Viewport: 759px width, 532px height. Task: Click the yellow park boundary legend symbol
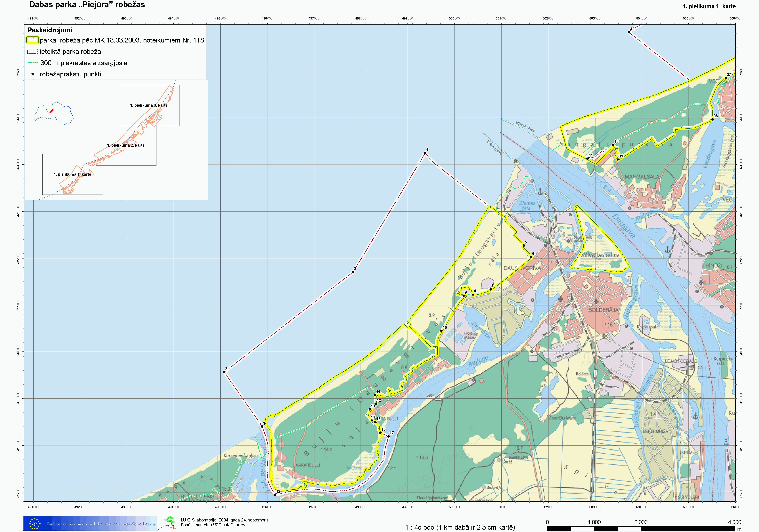click(32, 40)
